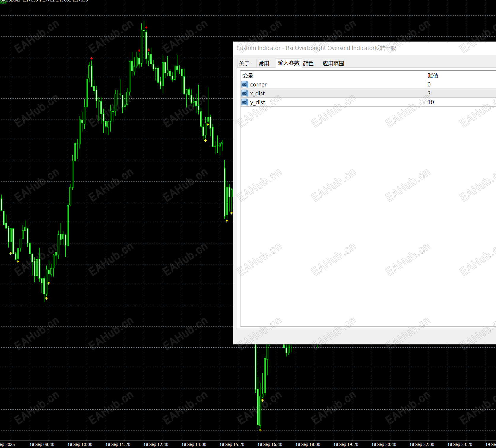Click the 18 Sep 16:40 time label
Image resolution: width=496 pixels, height=448 pixels.
tap(270, 444)
